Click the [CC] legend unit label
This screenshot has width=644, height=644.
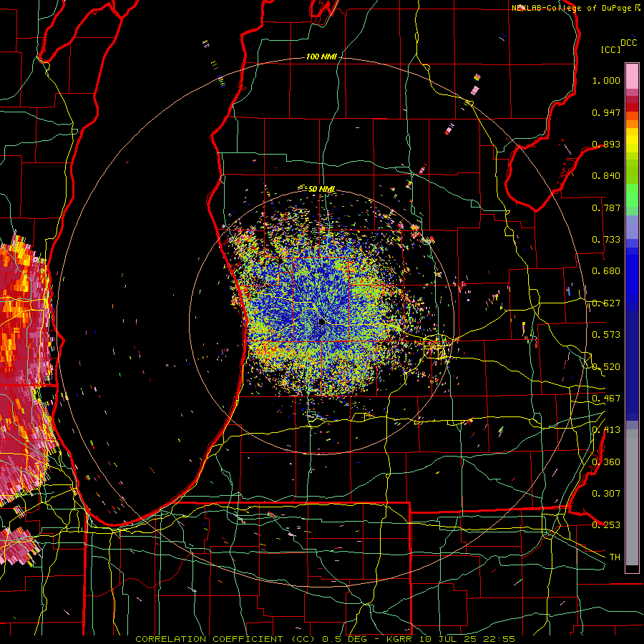[x=611, y=49]
